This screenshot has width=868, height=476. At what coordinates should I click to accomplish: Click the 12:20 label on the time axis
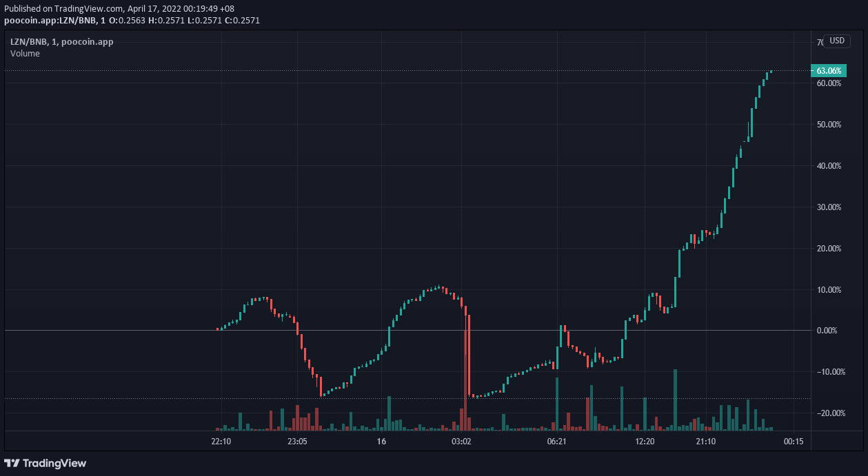(646, 441)
